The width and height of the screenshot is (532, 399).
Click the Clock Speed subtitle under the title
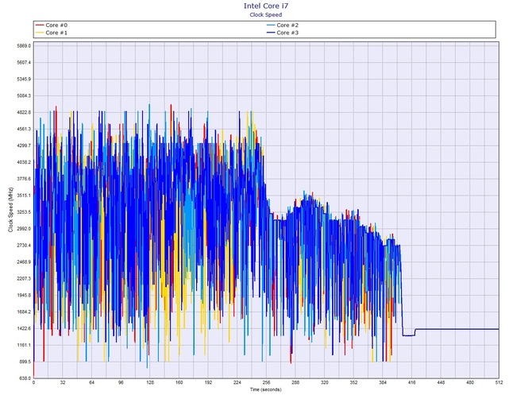click(x=266, y=14)
